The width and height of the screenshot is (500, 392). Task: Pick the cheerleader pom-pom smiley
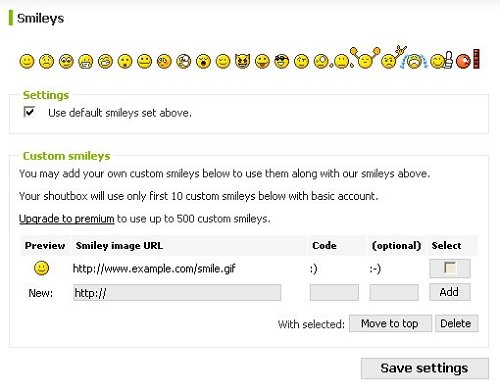pyautogui.click(x=365, y=59)
